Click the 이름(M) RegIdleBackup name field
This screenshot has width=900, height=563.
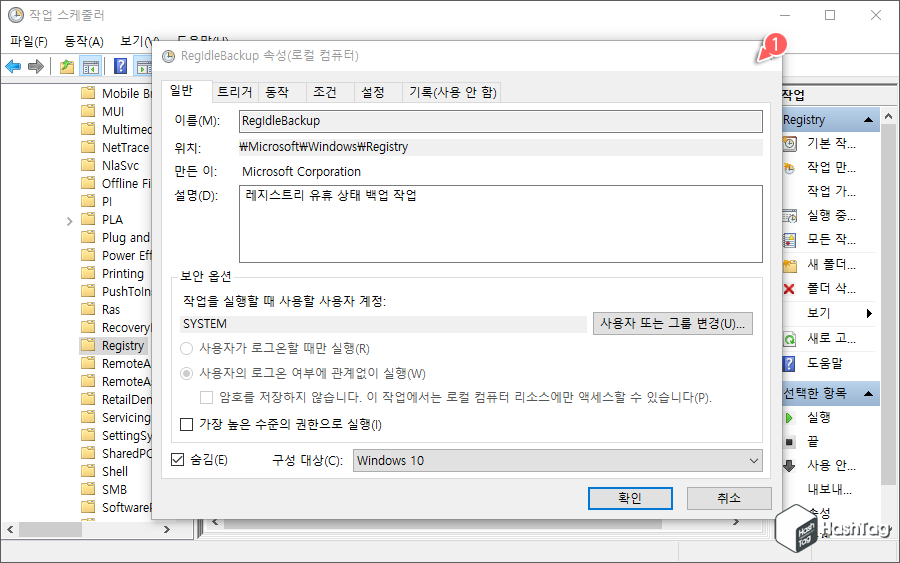[501, 121]
